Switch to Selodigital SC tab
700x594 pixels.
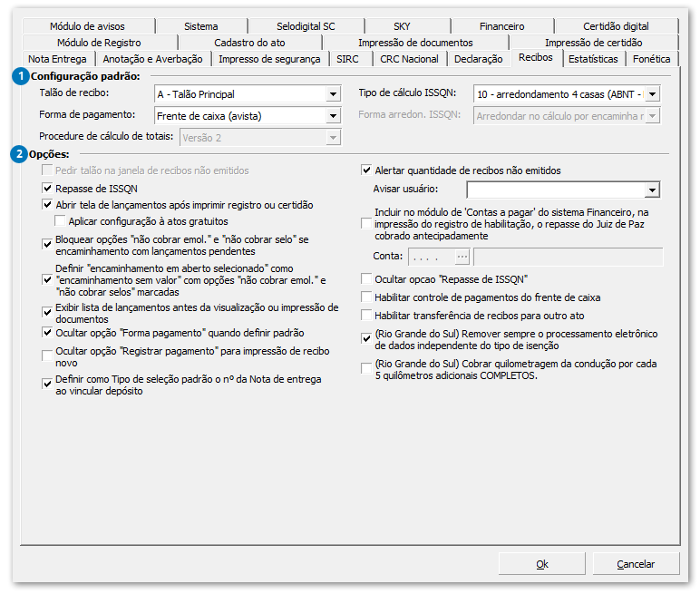point(306,26)
